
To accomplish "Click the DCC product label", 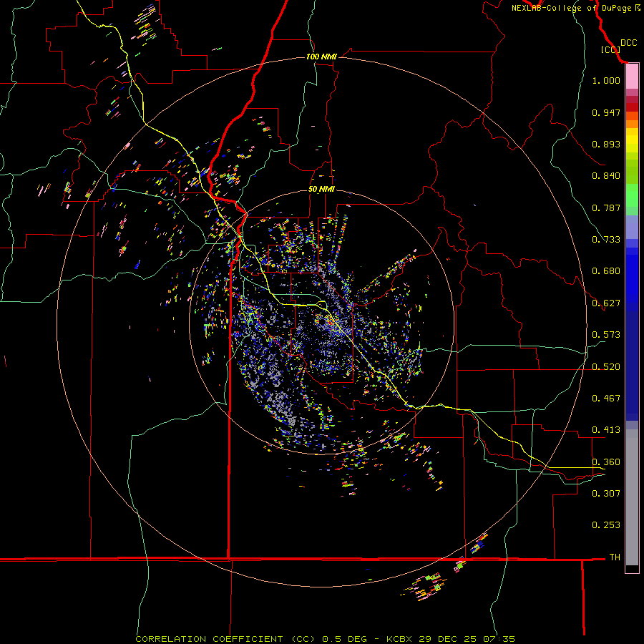I will tap(628, 43).
